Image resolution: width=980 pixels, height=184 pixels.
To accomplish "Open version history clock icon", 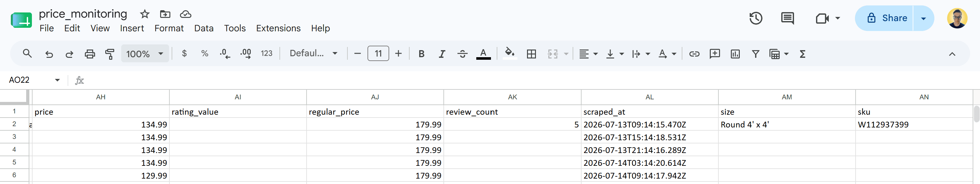I will tap(755, 18).
